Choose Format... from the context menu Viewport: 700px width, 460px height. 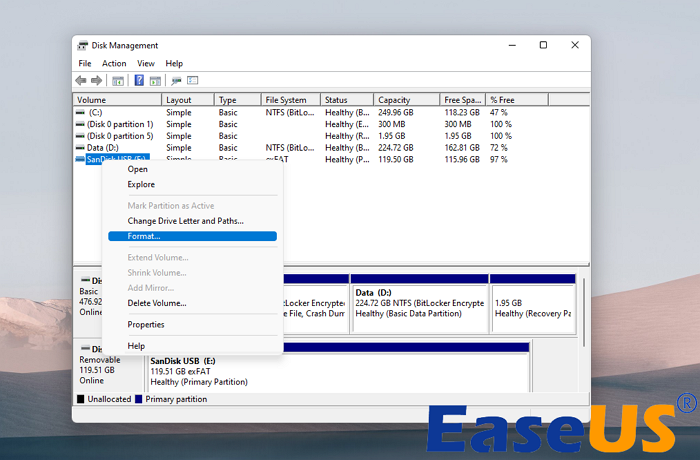click(x=144, y=236)
